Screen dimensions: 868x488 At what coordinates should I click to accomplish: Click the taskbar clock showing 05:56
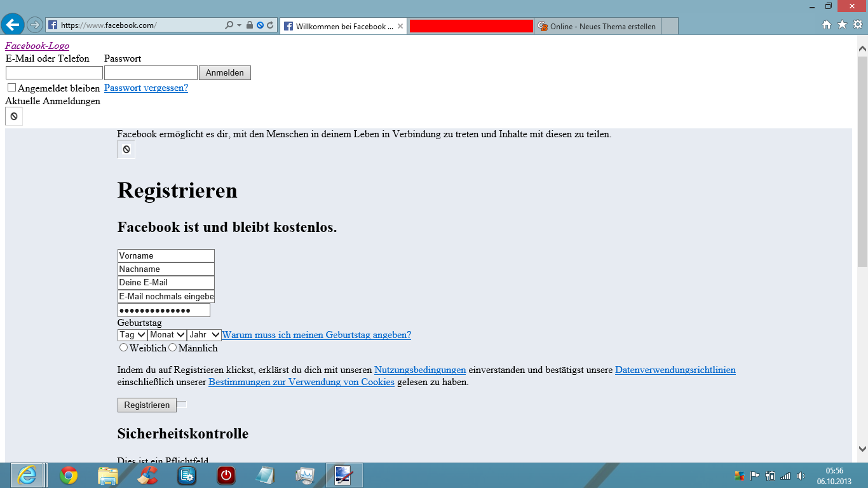[x=834, y=475]
